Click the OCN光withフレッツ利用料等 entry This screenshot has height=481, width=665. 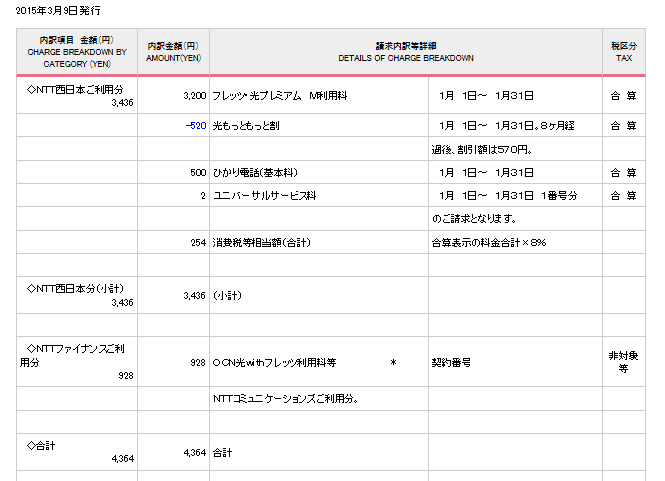[275, 363]
